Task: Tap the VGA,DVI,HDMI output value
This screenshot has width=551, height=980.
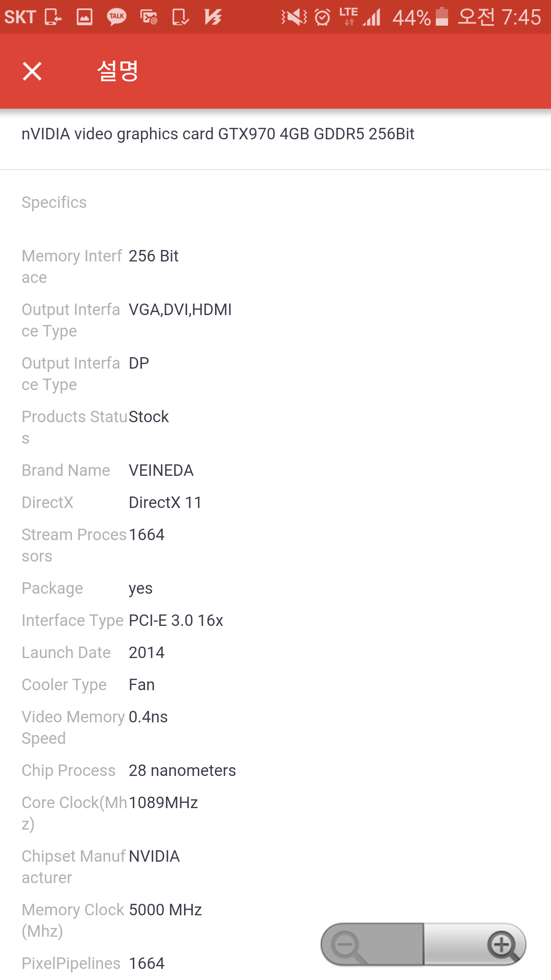Action: [x=180, y=309]
